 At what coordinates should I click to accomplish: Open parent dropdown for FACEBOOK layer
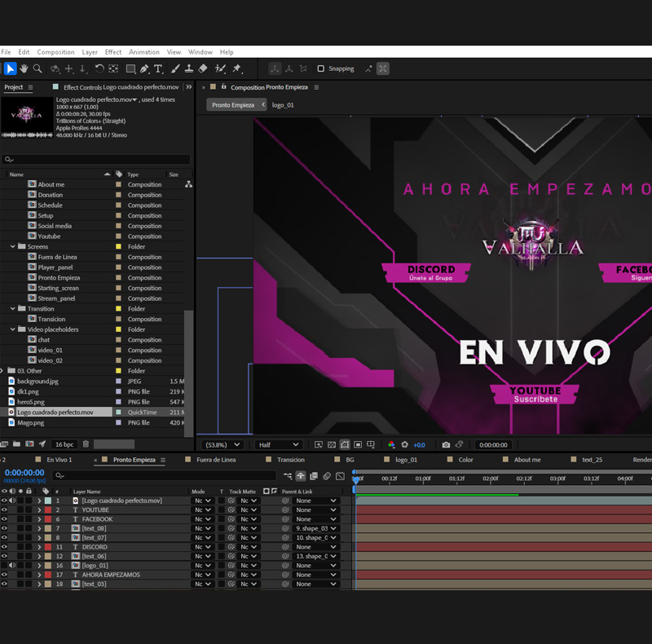tap(316, 518)
